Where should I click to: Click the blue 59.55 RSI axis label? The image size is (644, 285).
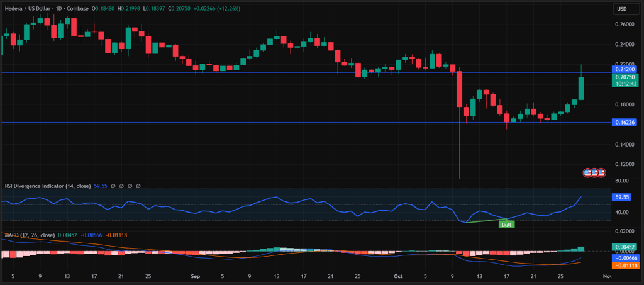pos(623,197)
